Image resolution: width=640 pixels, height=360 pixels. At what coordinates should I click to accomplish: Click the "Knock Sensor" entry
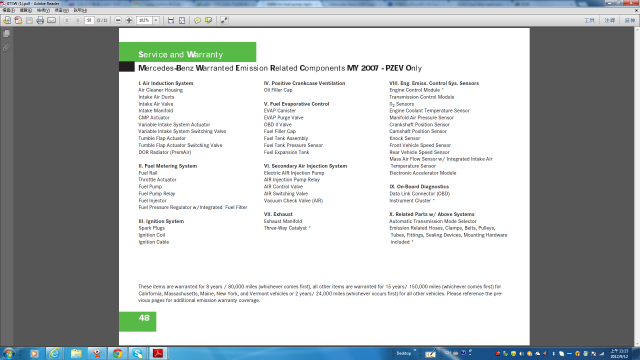click(x=404, y=138)
